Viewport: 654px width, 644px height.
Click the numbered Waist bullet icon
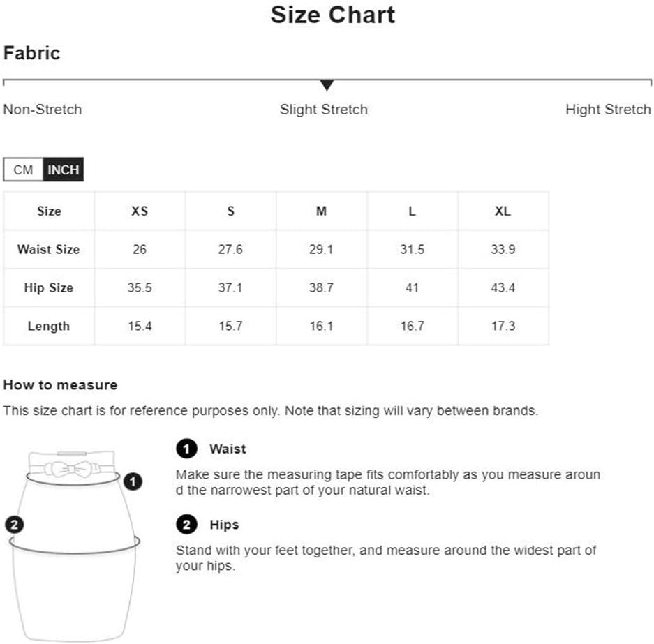(x=186, y=449)
